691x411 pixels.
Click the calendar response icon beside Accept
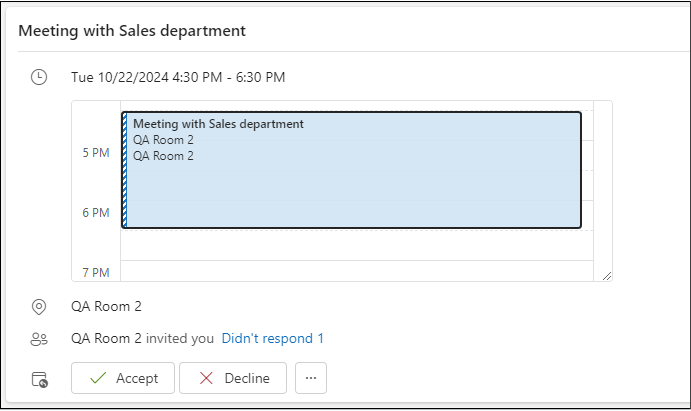click(x=40, y=379)
